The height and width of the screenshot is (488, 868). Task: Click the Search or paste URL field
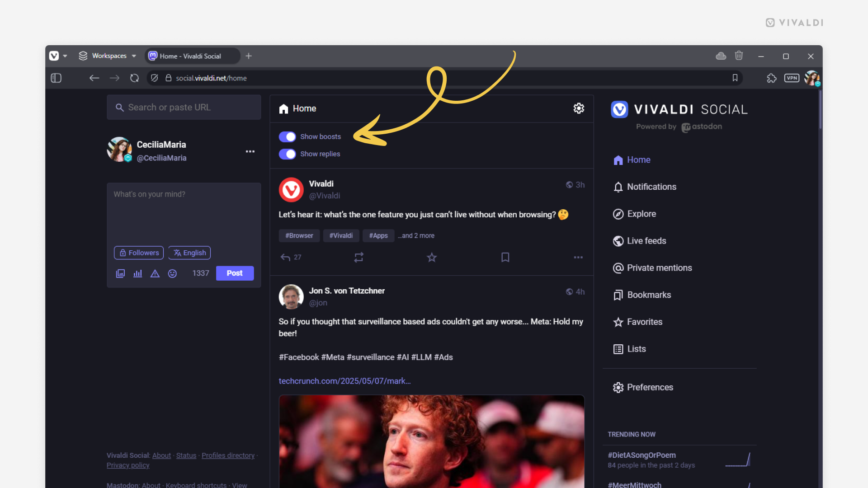[x=184, y=108]
